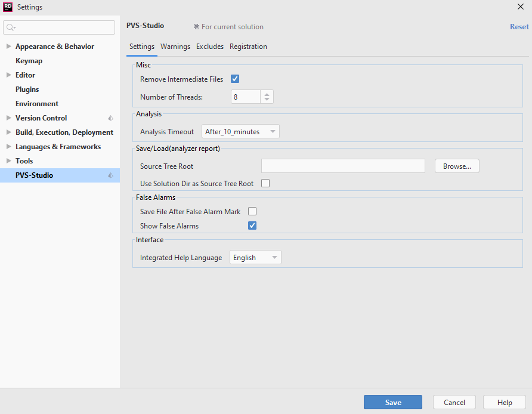Decrease Number of Threads with down arrow
The height and width of the screenshot is (414, 532).
pos(267,100)
